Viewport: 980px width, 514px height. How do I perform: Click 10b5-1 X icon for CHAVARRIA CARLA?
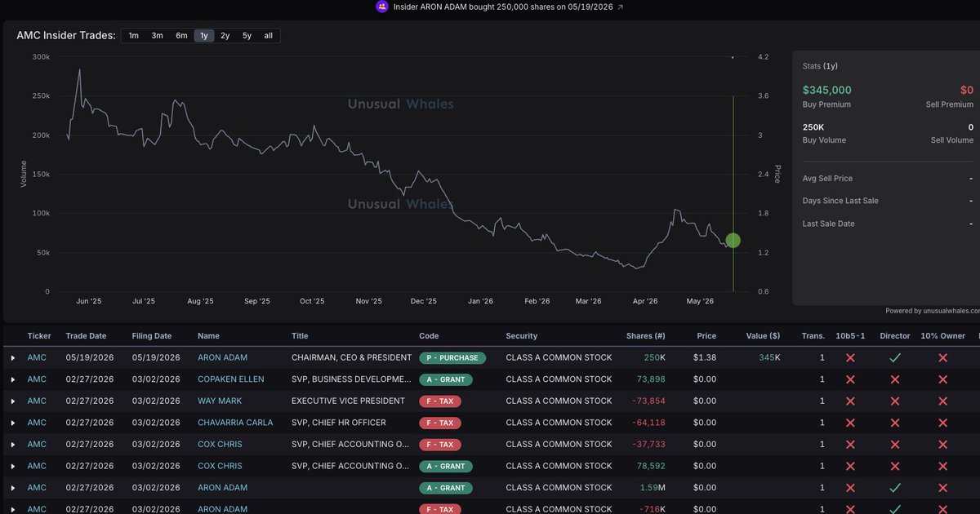(850, 423)
